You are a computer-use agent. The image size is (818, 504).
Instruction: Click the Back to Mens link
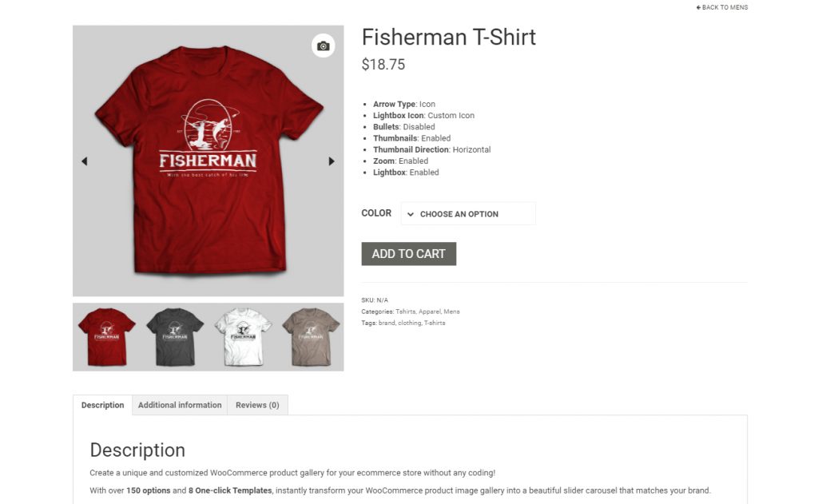722,7
